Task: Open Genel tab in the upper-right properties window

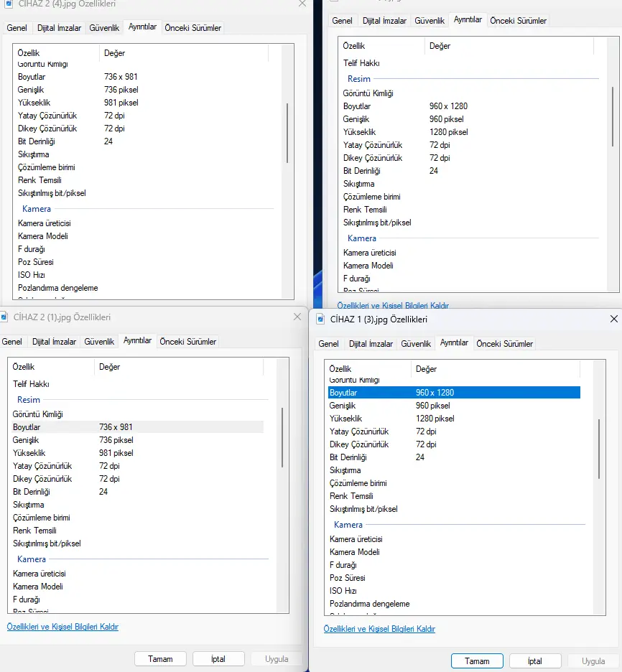Action: point(342,21)
